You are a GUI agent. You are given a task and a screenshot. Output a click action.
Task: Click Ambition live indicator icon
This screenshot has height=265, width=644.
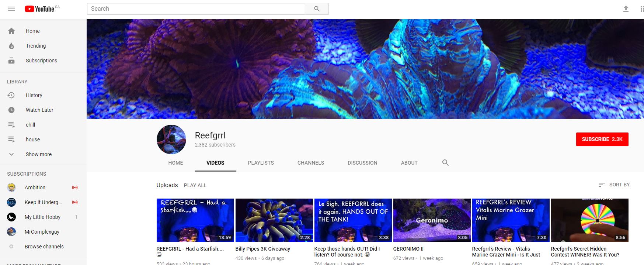click(75, 187)
